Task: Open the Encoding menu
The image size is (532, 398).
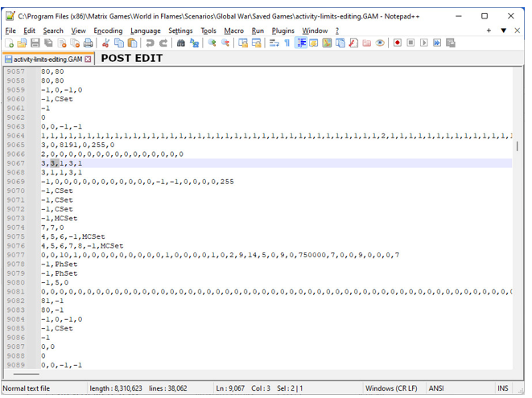Action: point(108,31)
